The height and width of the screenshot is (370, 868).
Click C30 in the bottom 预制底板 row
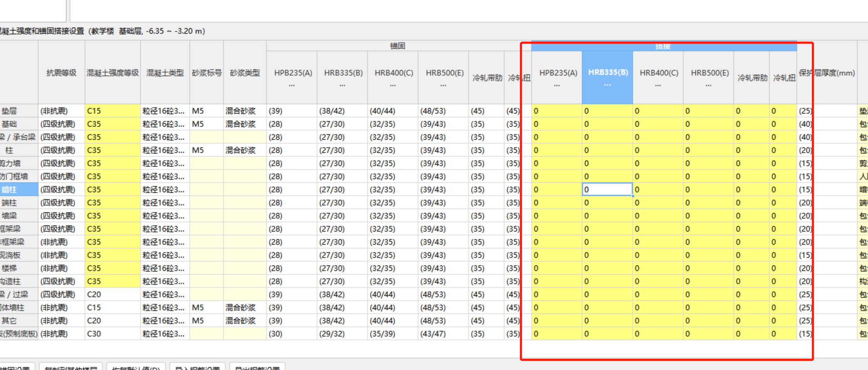[113, 334]
